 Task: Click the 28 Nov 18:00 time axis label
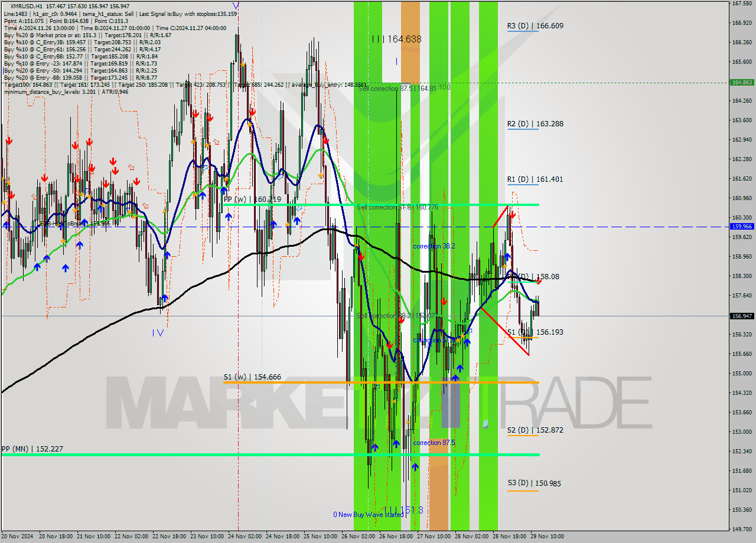coord(509,537)
